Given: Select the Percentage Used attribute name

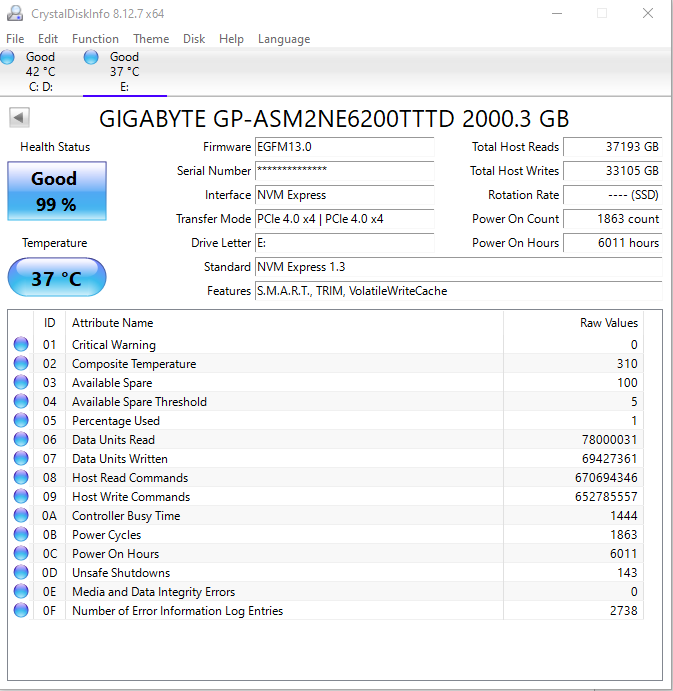Looking at the screenshot, I should 115,421.
